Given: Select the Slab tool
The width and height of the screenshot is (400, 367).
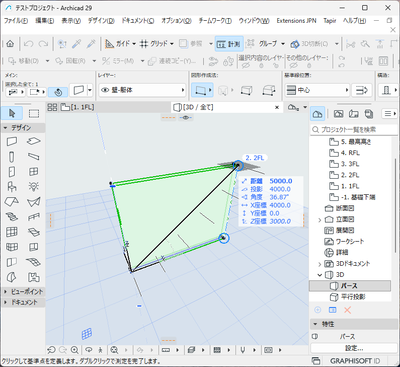Looking at the screenshot, I should click(34, 141).
